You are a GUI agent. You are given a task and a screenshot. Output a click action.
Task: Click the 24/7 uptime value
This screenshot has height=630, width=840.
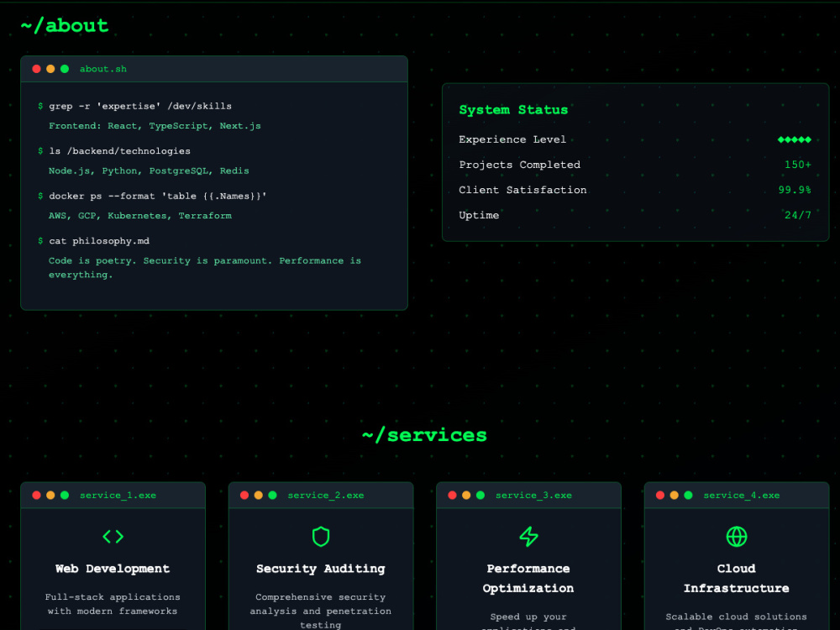(x=798, y=215)
